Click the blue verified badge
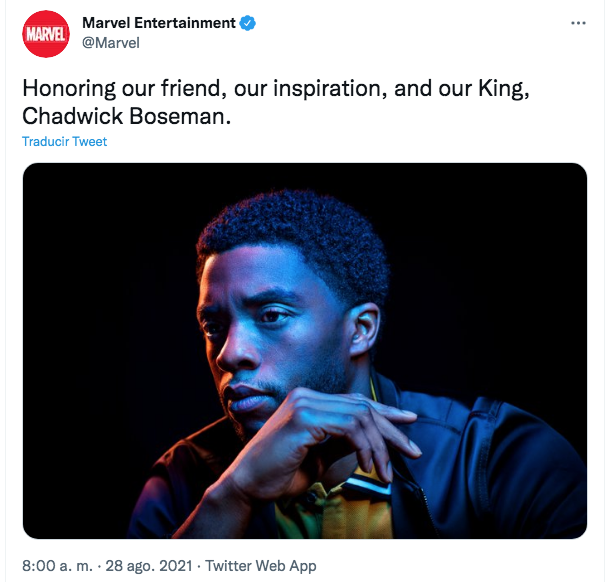The width and height of the screenshot is (610, 582). [x=248, y=23]
